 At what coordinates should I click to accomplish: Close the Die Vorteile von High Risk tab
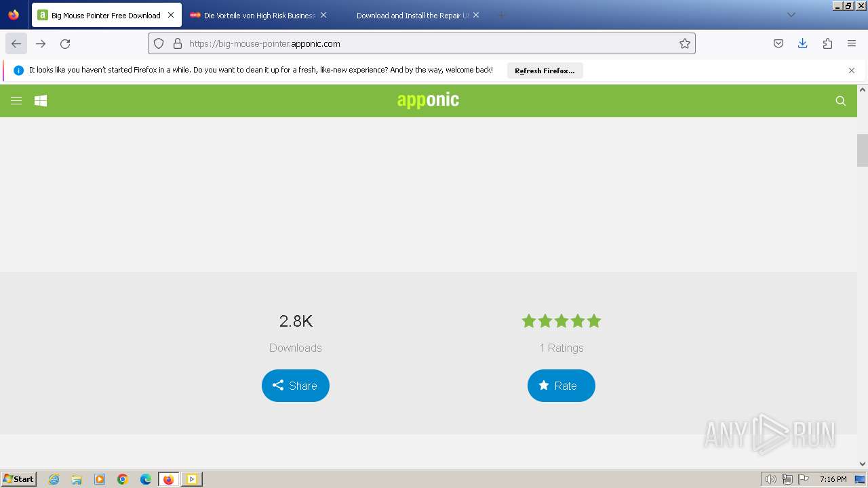pos(323,15)
